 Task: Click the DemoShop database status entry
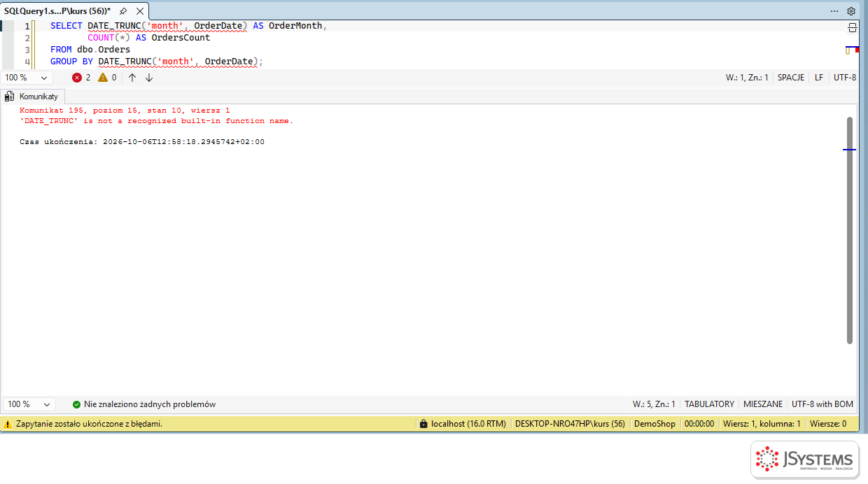654,424
